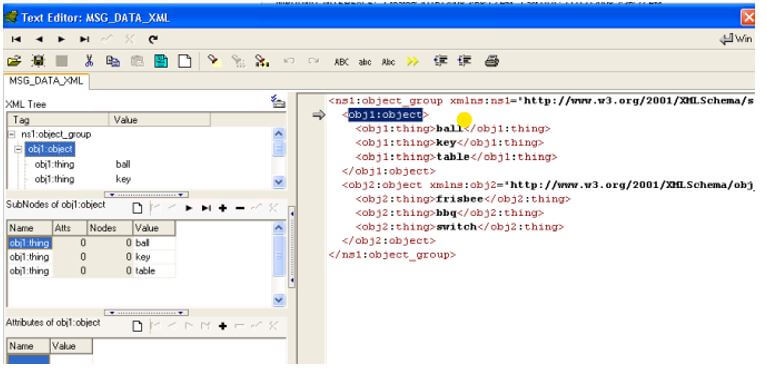
Task: Click Name header in SubNodes grid
Action: [x=30, y=228]
